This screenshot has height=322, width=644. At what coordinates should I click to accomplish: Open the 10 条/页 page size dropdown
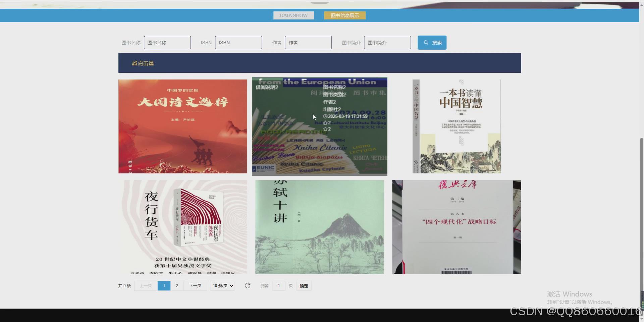pyautogui.click(x=222, y=286)
